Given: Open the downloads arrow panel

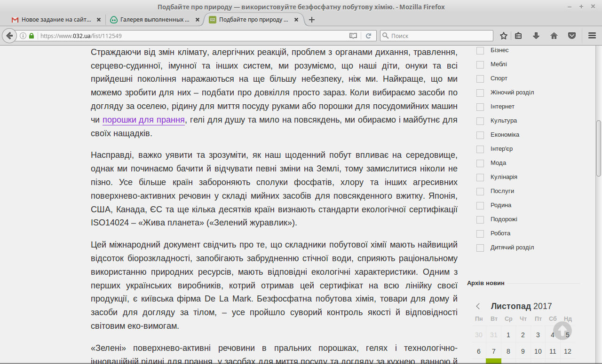Looking at the screenshot, I should 536,36.
